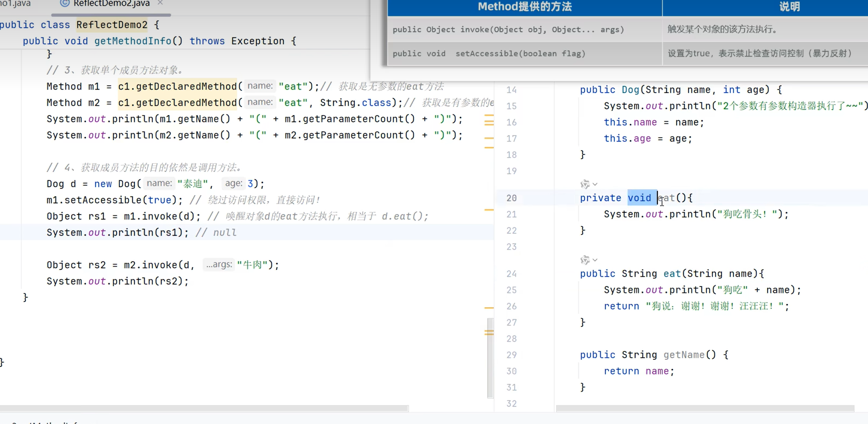868x424 pixels.
Task: Click the string "泰迪" in new Dog
Action: [193, 184]
